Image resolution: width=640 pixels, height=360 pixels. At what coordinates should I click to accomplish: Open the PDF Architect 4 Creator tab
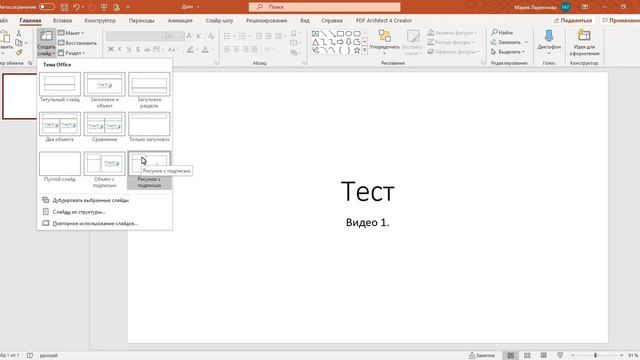click(384, 20)
